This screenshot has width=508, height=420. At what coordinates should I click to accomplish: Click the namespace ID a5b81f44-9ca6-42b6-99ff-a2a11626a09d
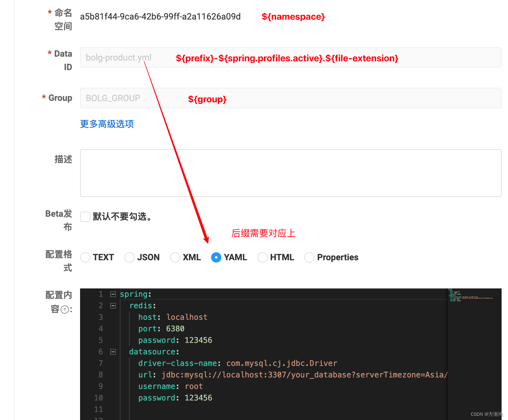coord(160,17)
